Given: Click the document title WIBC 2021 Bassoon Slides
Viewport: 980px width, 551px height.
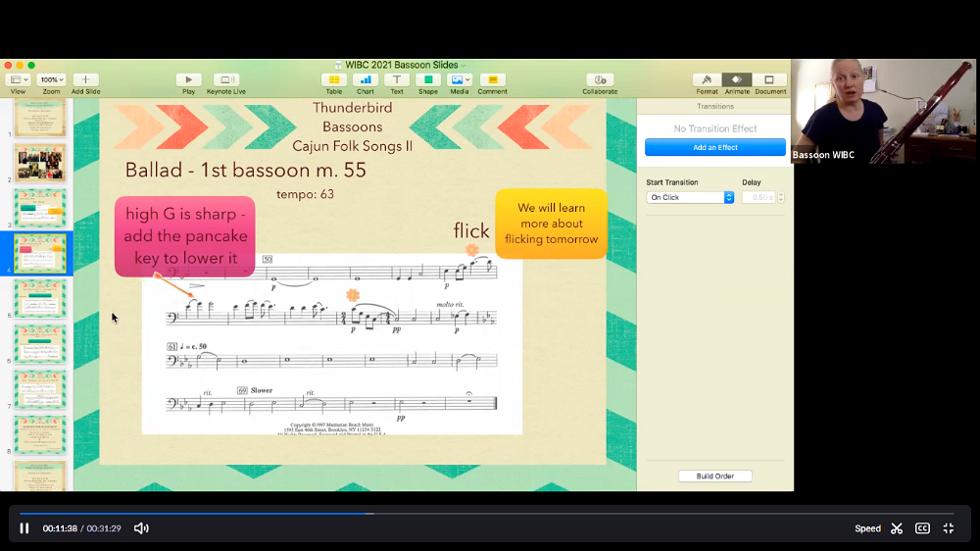Looking at the screenshot, I should click(x=401, y=65).
